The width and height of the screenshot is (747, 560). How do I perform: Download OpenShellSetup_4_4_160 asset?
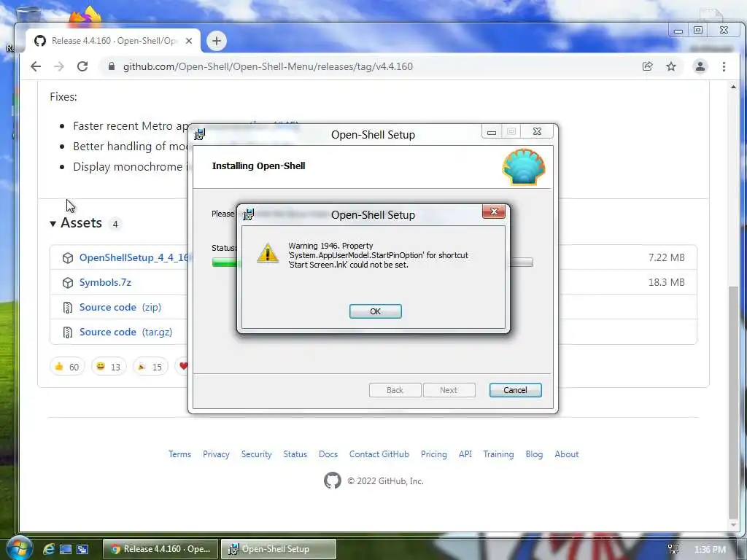point(133,257)
